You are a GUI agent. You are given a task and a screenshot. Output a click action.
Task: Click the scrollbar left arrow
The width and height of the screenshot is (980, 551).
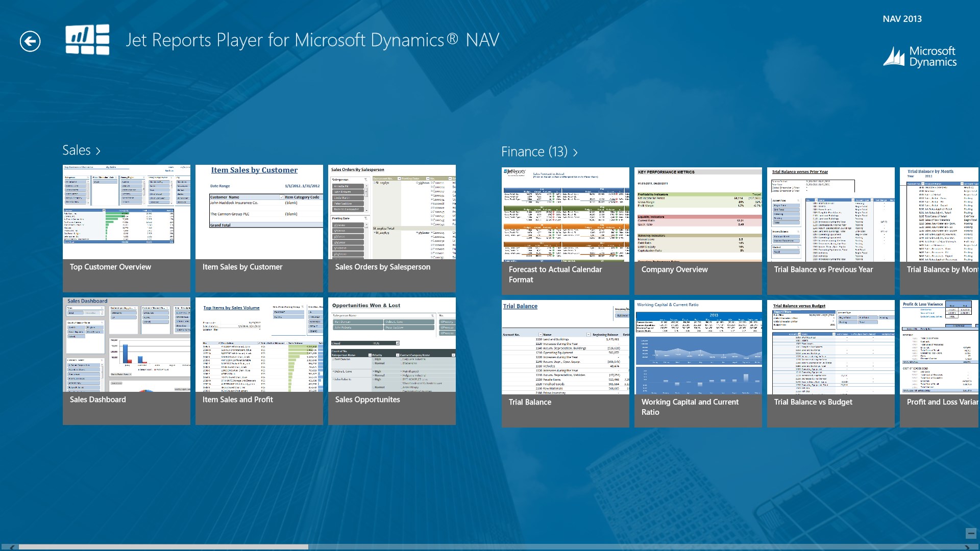[11, 547]
